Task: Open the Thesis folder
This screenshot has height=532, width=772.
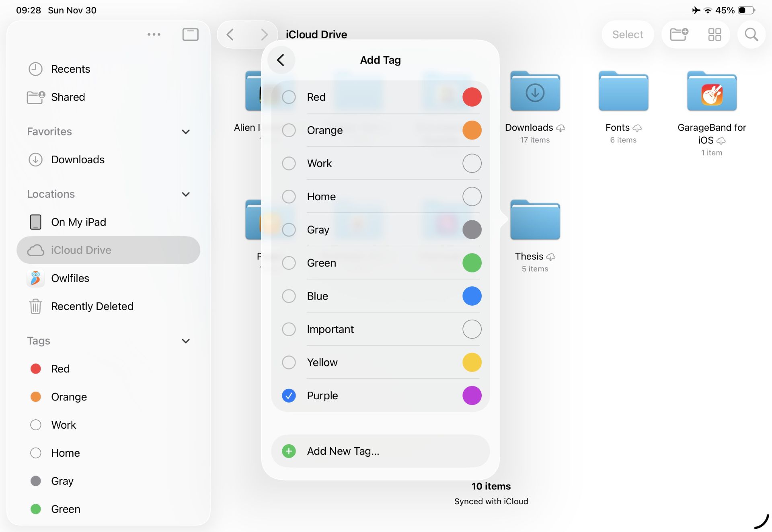Action: pos(535,220)
